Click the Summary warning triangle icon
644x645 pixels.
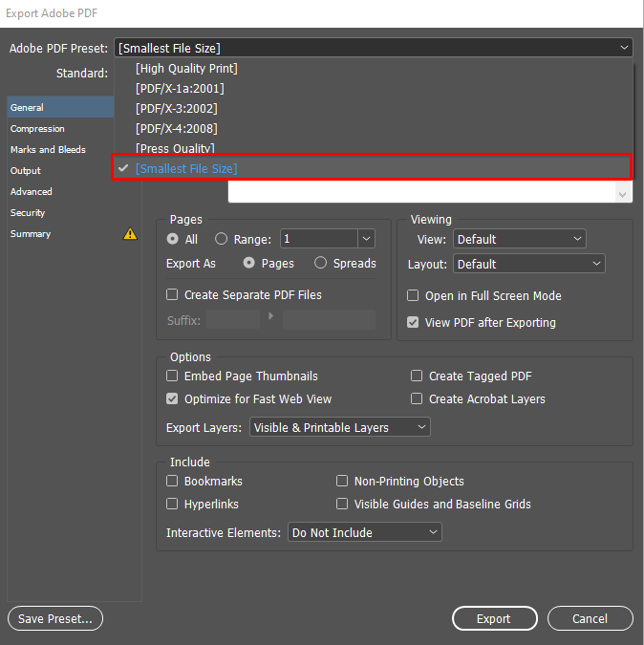130,234
